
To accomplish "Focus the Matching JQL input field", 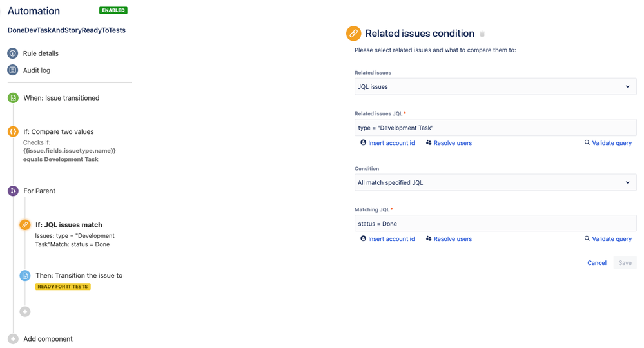I will tap(495, 224).
